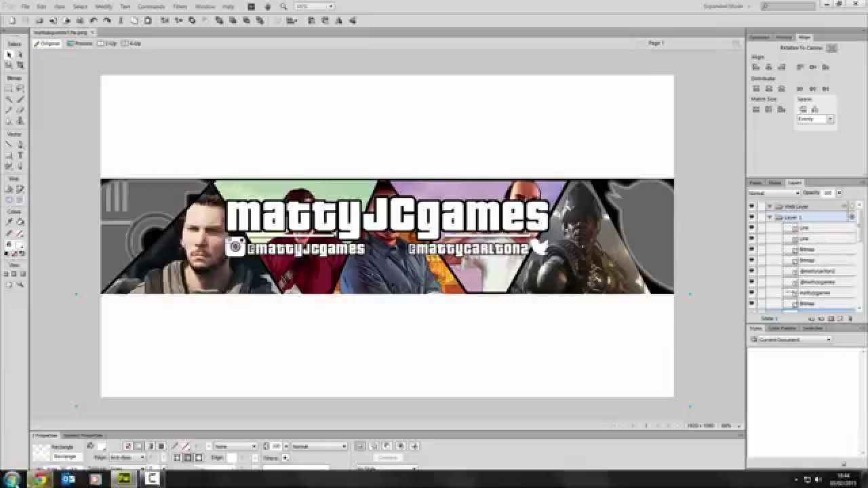Click the fill color swatch in Properties
The width and height of the screenshot is (868, 488).
click(x=102, y=447)
